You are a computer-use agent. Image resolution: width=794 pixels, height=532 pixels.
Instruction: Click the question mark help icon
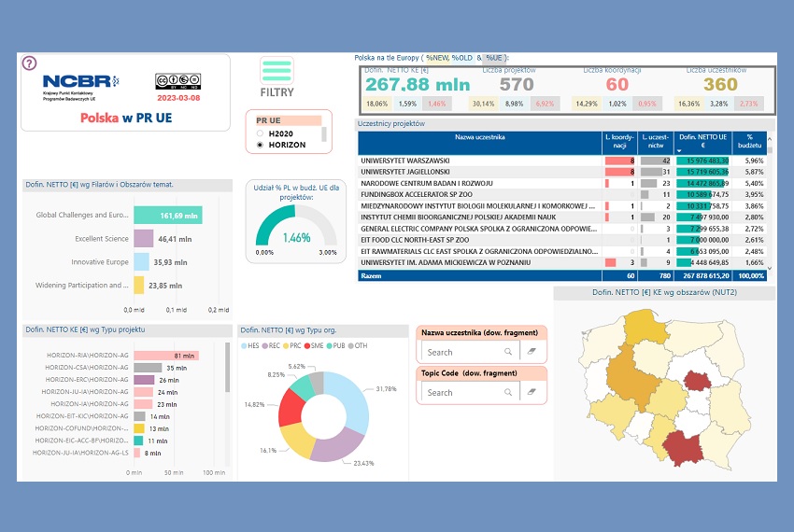click(x=29, y=63)
